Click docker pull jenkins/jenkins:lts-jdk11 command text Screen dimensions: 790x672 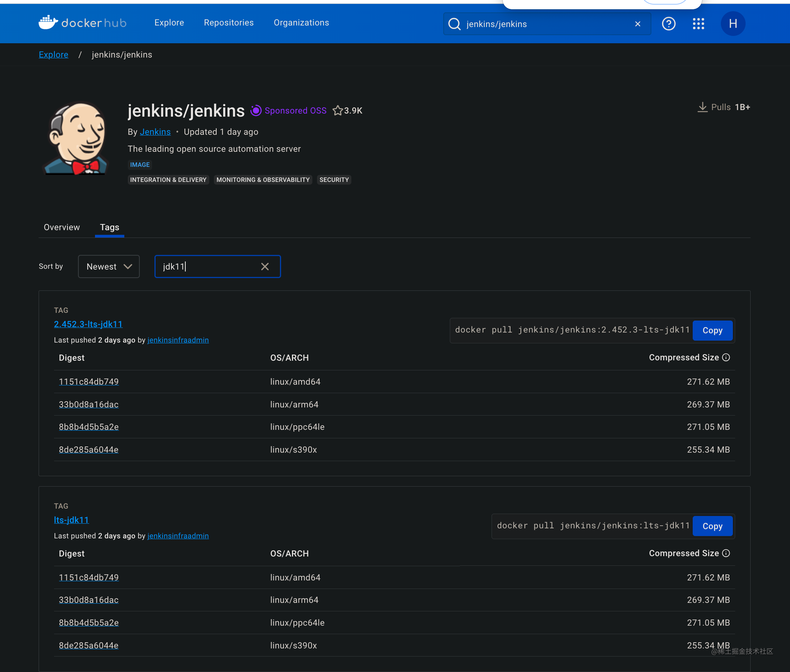click(x=593, y=526)
